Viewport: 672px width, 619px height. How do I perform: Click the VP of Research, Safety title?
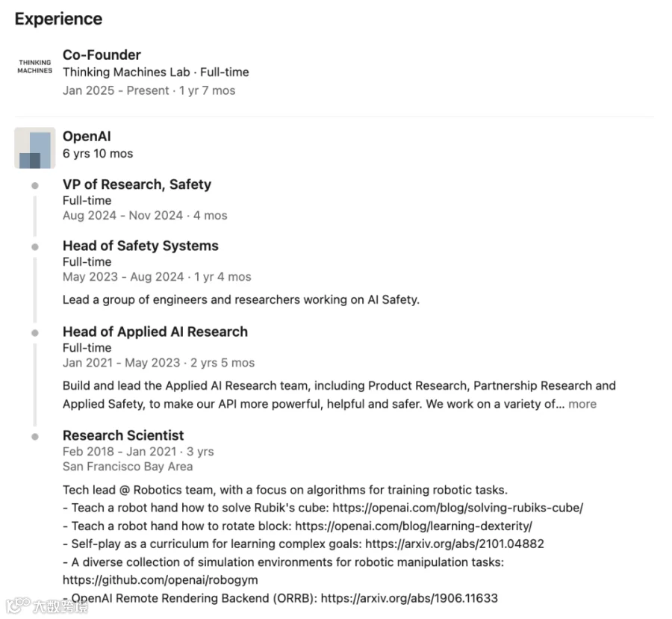137,184
